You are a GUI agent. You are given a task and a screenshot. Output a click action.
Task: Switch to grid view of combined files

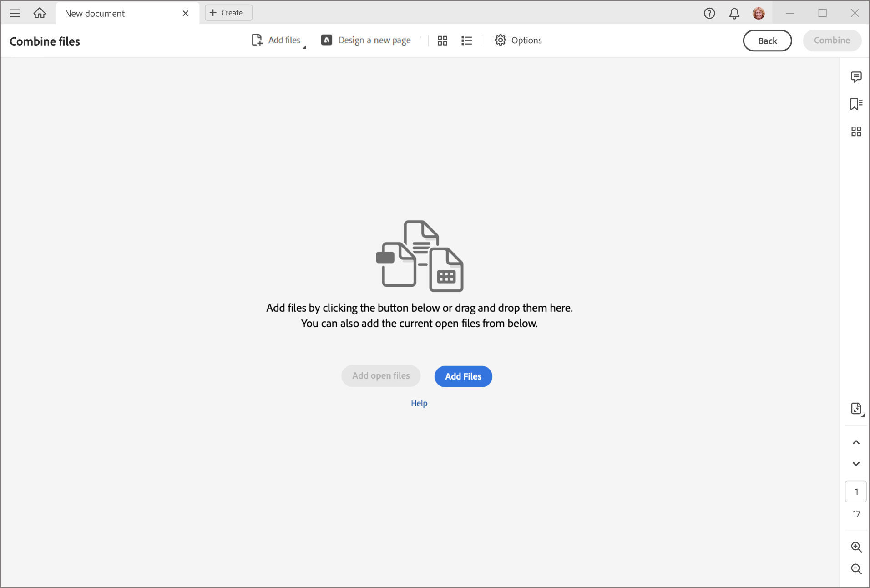442,40
